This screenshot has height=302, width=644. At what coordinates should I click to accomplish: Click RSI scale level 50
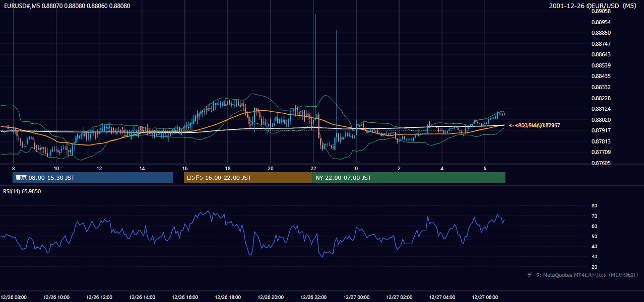594,237
